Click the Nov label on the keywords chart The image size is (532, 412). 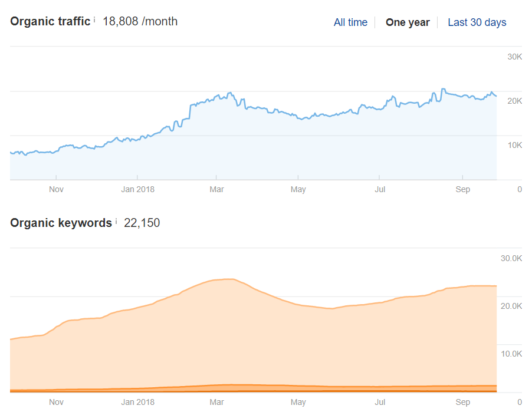pyautogui.click(x=56, y=402)
